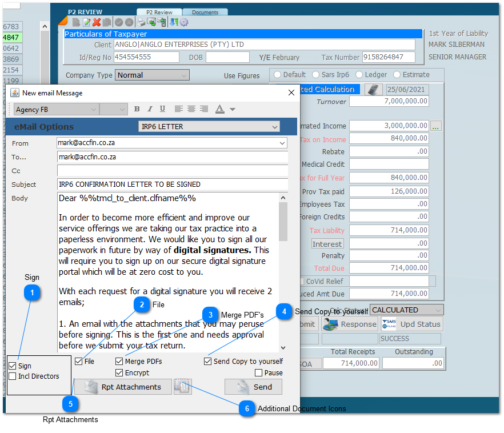Screen dimensions: 504x433
Task: Open the font color picker arrow
Action: tap(233, 109)
